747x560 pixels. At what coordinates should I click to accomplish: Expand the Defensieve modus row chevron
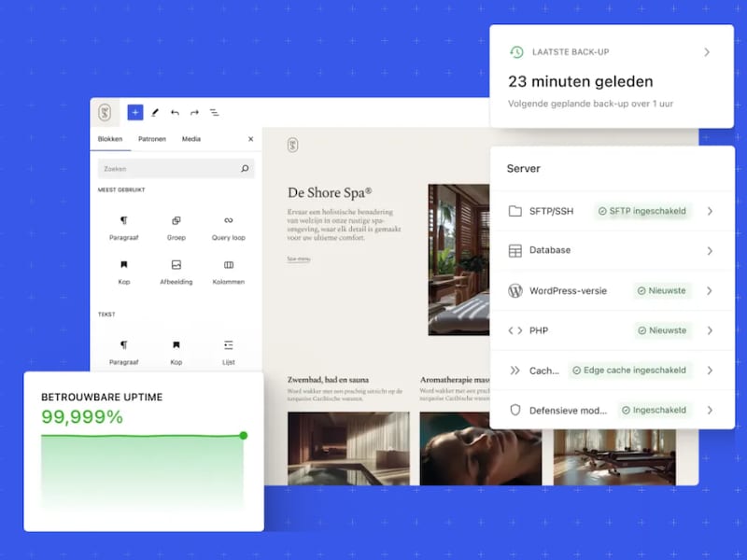point(710,410)
